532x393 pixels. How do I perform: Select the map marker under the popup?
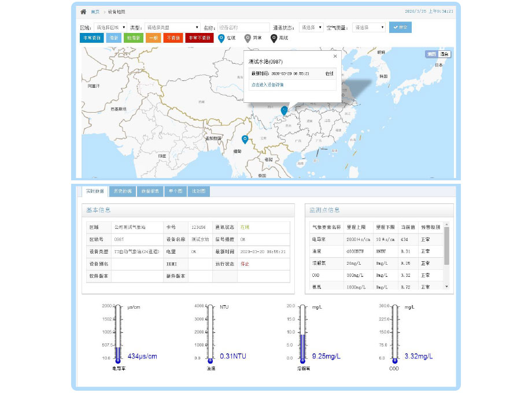(x=284, y=110)
